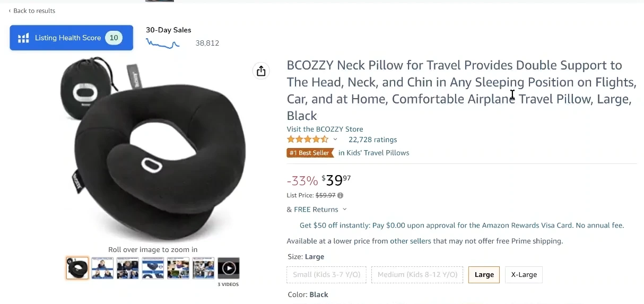
Task: Expand the star ratings dropdown chevron
Action: click(335, 140)
